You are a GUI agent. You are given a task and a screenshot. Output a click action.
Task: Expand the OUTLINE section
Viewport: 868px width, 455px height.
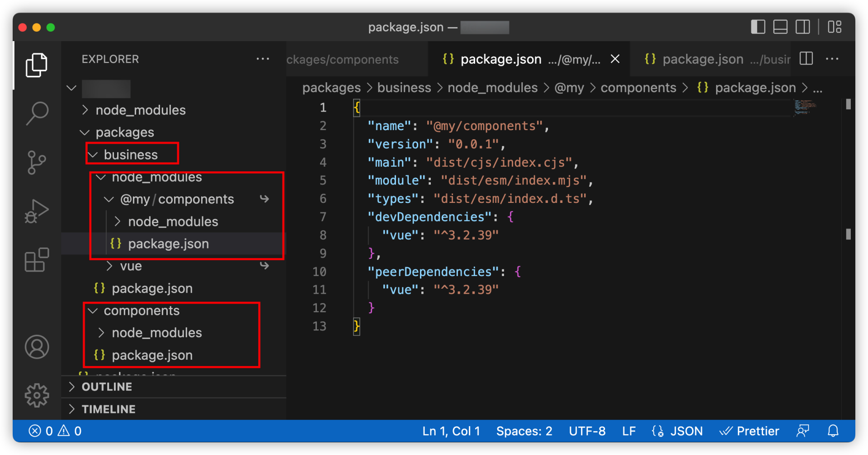click(107, 387)
